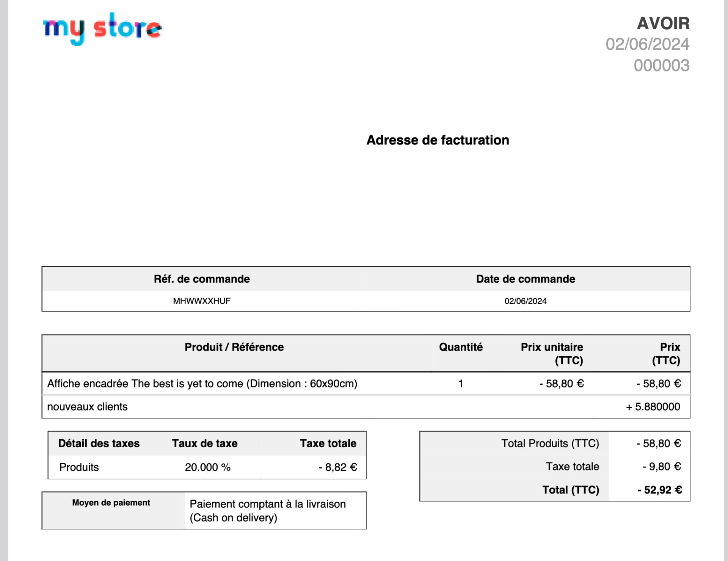Click the credit slip date 02/06/2024 in the header
728x561 pixels.
[x=647, y=44]
